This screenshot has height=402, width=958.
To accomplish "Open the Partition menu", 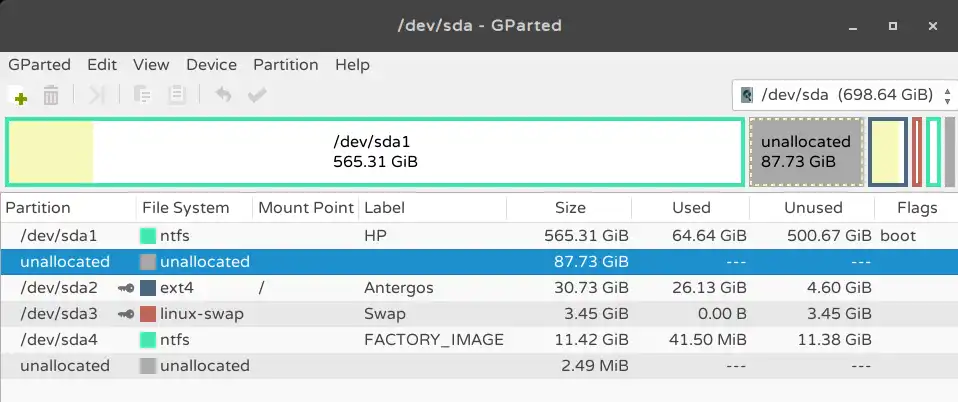I will tap(285, 65).
